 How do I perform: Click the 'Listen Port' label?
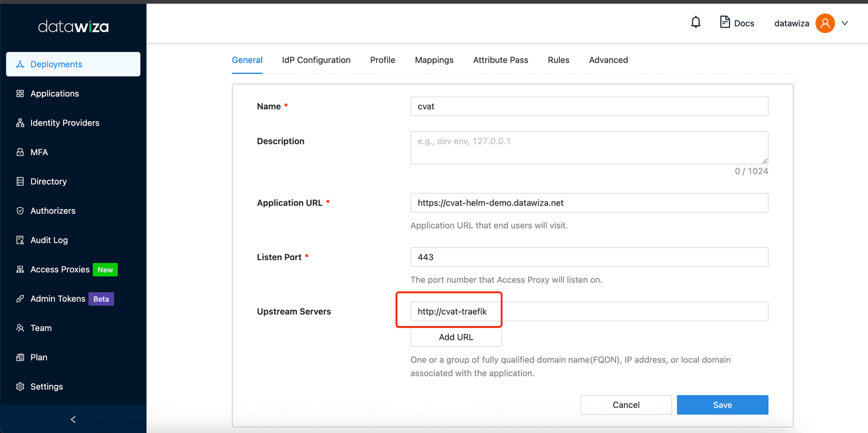tap(279, 257)
